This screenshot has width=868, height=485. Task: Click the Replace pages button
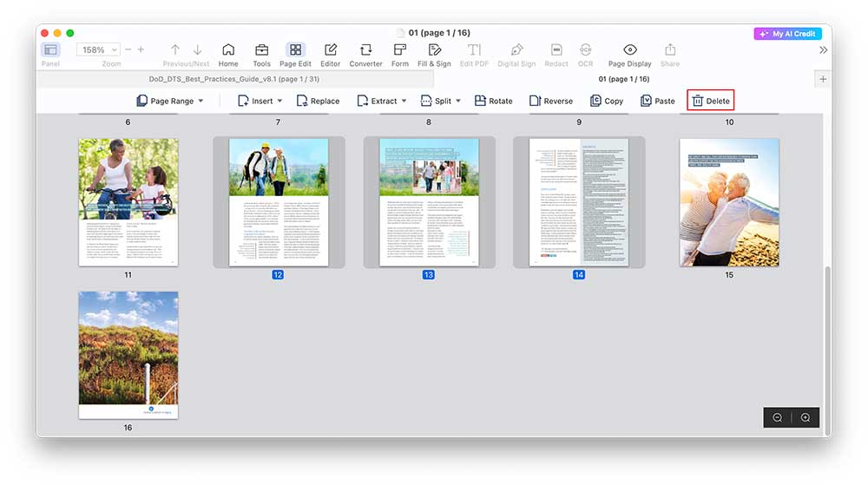[x=318, y=101]
